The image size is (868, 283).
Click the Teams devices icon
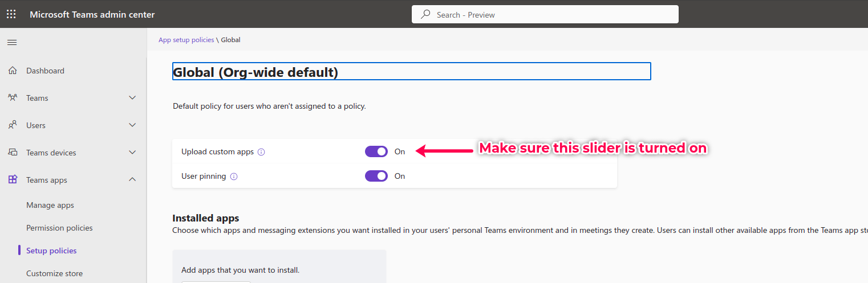(13, 153)
